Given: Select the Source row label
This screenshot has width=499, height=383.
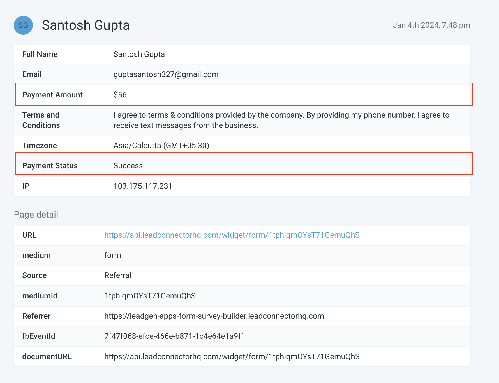Looking at the screenshot, I should [x=34, y=275].
